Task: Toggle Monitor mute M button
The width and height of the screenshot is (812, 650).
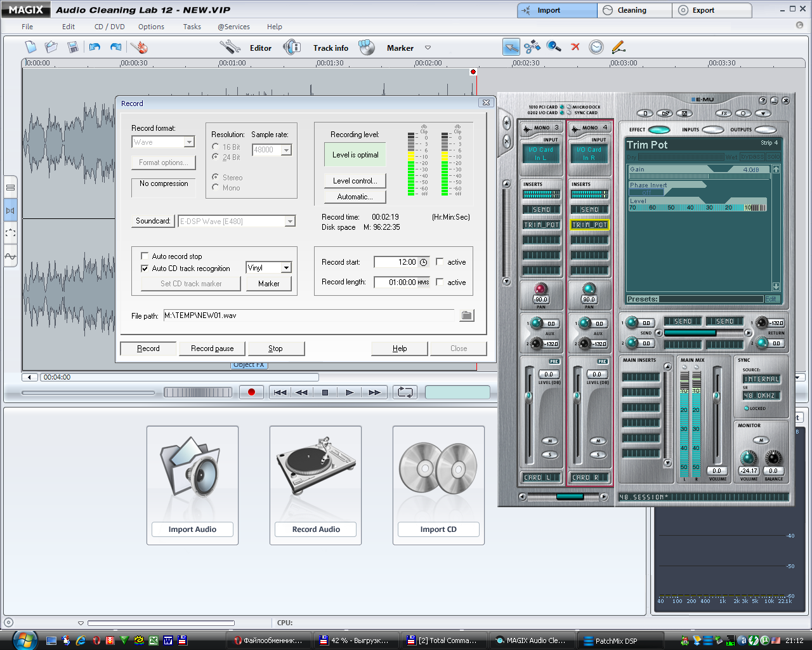Action: [761, 440]
